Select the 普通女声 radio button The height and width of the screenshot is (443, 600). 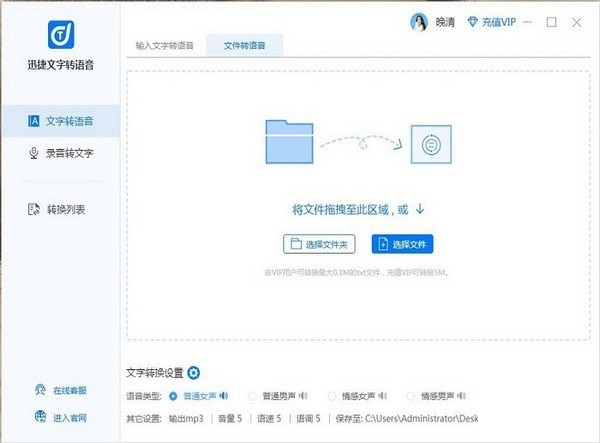[173, 396]
